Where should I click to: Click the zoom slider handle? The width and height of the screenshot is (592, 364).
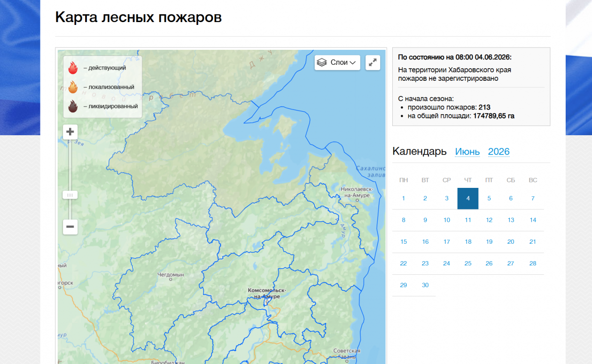pos(70,194)
